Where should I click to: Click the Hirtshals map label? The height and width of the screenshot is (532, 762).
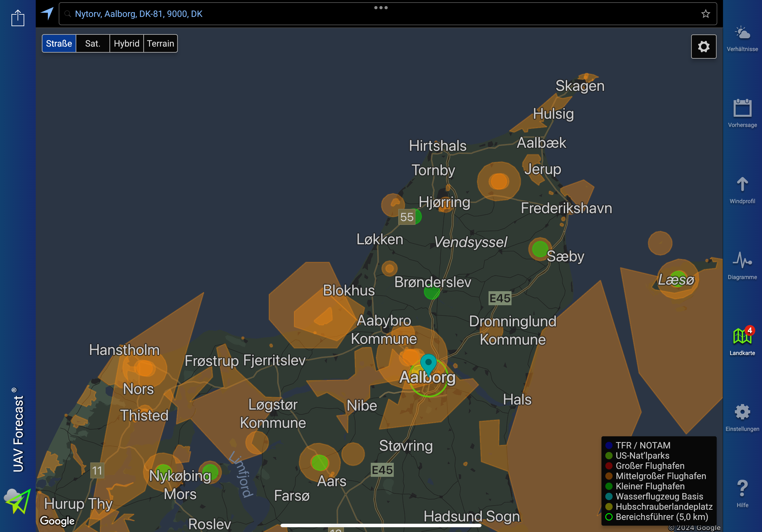tap(437, 146)
